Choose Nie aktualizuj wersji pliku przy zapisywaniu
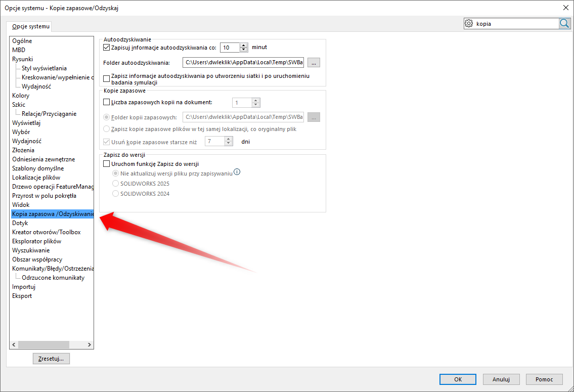The image size is (574, 392). pos(115,173)
